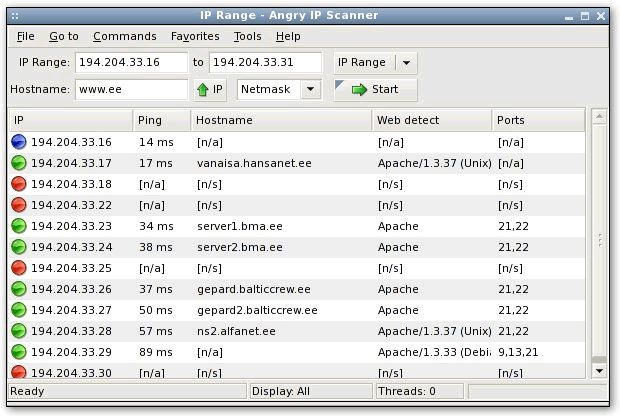This screenshot has width=620, height=416.
Task: Click the green status icon beside ns2.alfanet.ee
Action: [19, 331]
